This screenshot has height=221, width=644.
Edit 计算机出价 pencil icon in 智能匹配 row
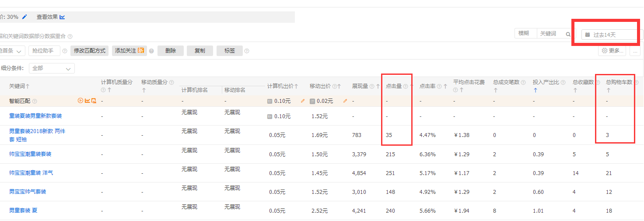point(302,101)
